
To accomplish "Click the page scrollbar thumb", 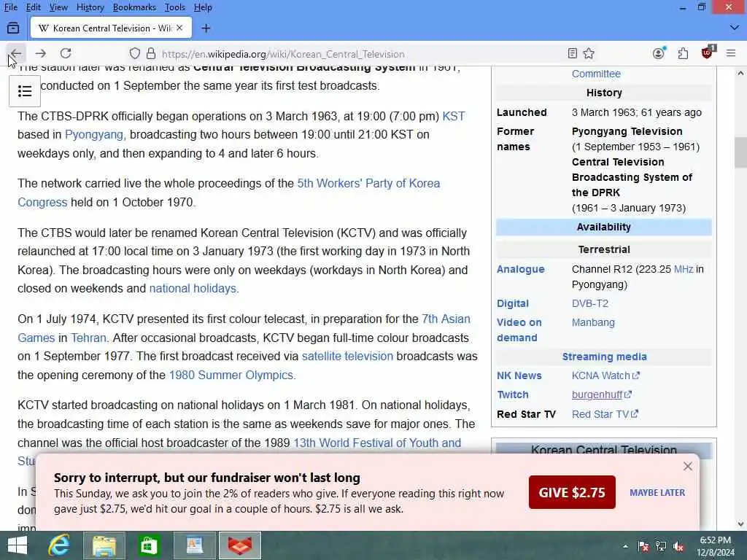I will (740, 152).
